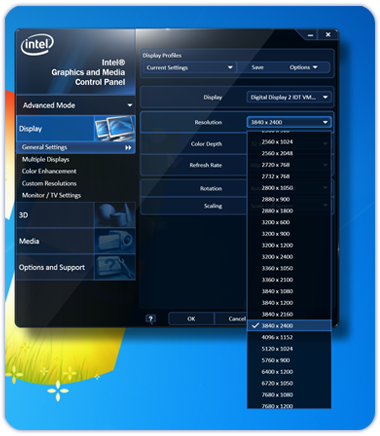Open the 3D shapes icon section
The image size is (380, 436).
(x=115, y=215)
